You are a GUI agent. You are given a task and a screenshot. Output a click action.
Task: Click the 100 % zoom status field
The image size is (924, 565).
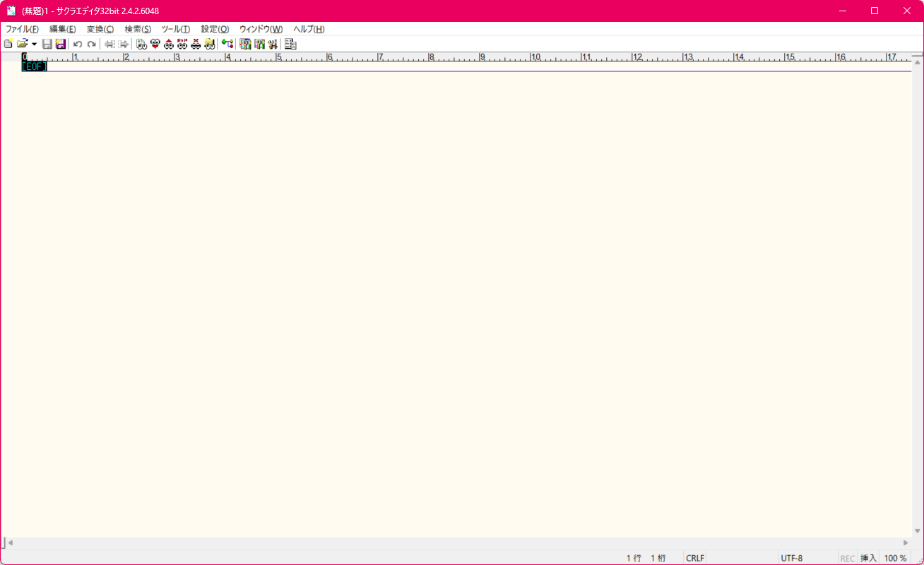(x=895, y=558)
